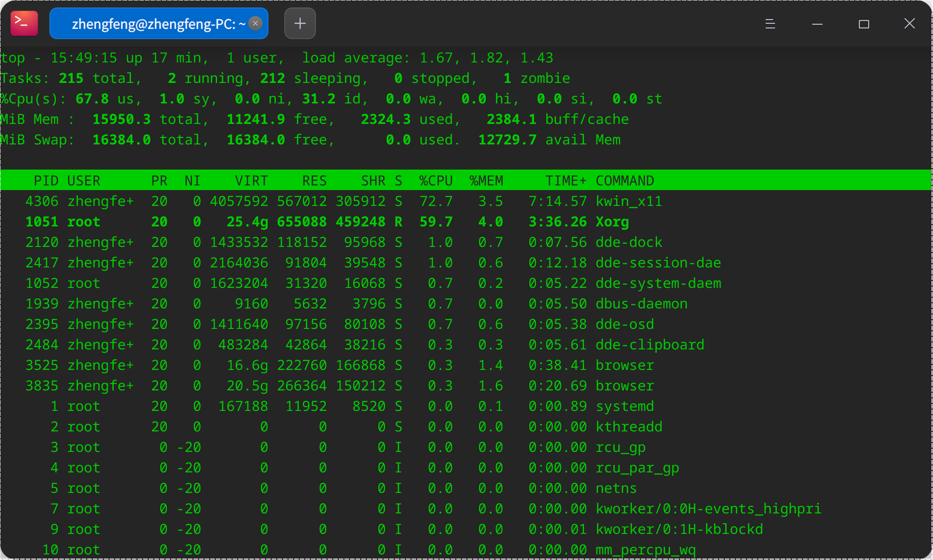Close the terminal window
The image size is (933, 560).
(x=909, y=24)
